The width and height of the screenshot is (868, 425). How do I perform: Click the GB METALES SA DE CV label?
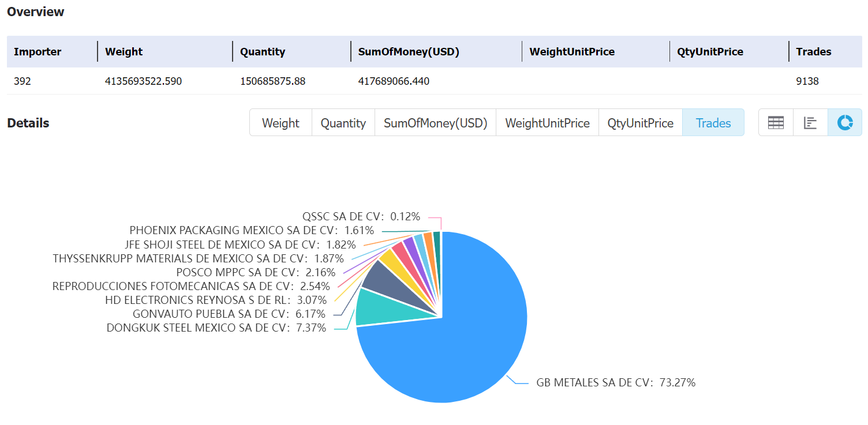coord(616,382)
